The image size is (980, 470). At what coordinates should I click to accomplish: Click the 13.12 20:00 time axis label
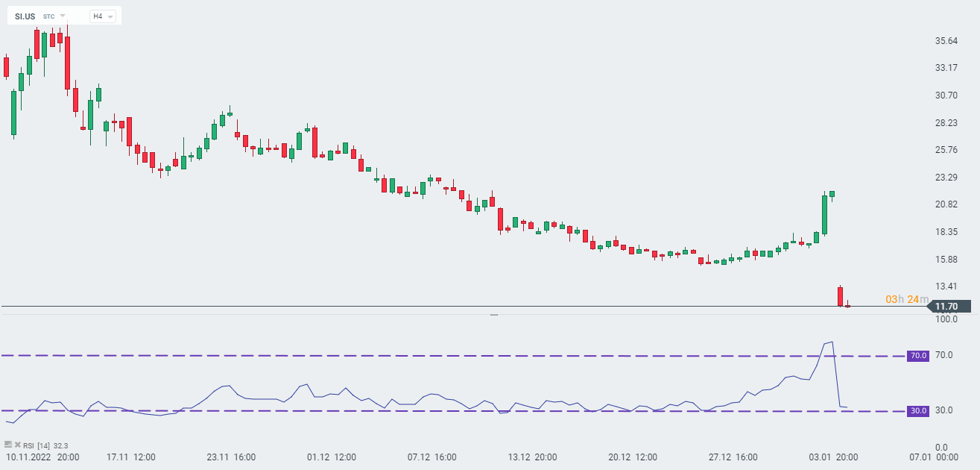tap(531, 457)
